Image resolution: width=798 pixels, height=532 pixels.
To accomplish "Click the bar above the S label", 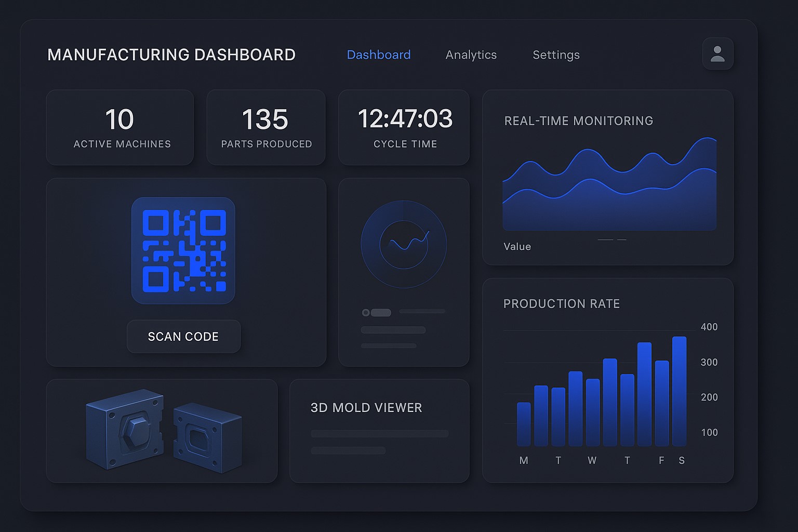I will [679, 391].
